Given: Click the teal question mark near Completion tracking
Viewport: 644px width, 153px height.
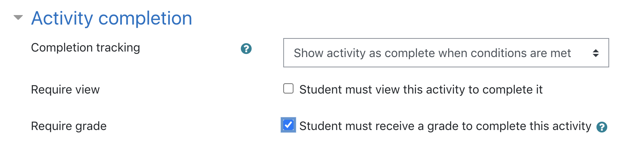Looking at the screenshot, I should click(246, 49).
